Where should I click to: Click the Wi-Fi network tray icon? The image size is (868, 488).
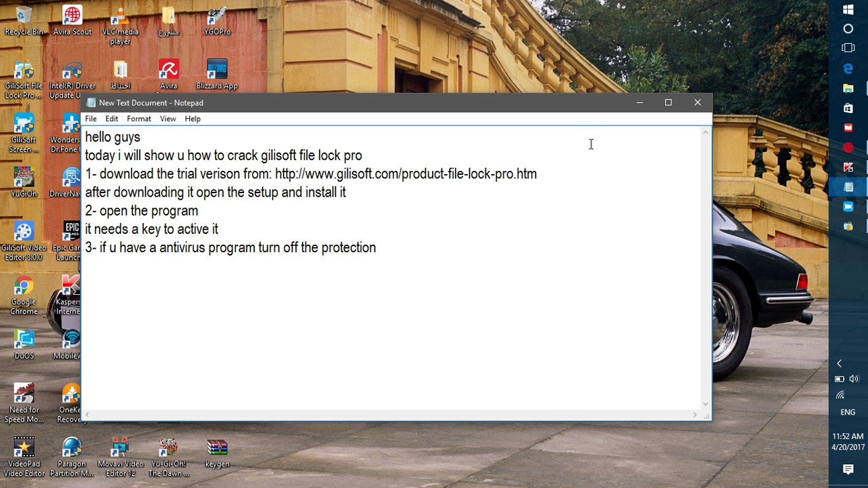pyautogui.click(x=840, y=394)
